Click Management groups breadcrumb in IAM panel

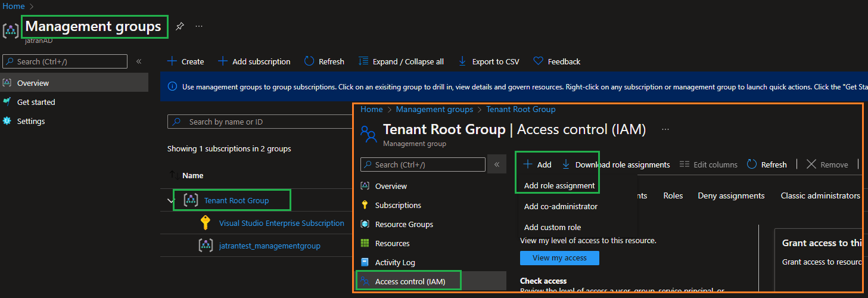pyautogui.click(x=434, y=109)
